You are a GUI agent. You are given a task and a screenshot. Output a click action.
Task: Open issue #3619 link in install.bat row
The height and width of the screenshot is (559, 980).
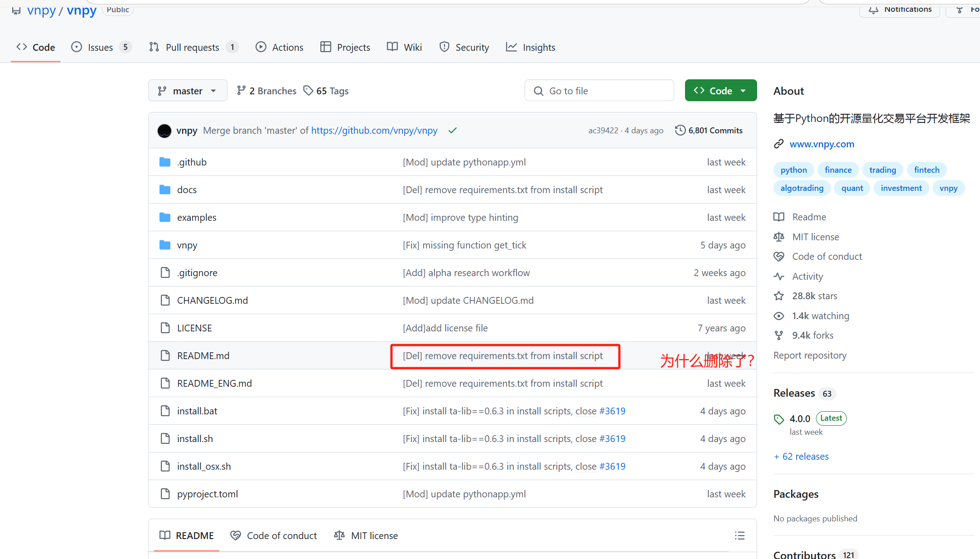coord(612,411)
